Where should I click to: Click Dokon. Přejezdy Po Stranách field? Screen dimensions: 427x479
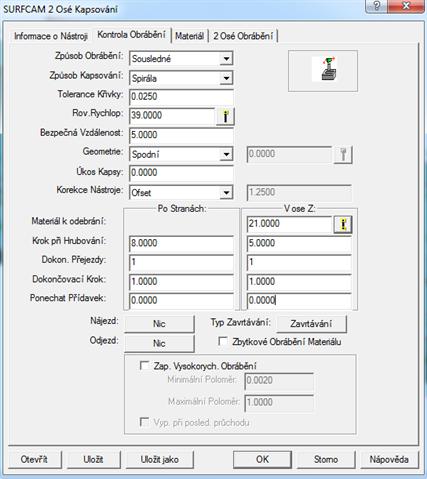[x=181, y=262]
